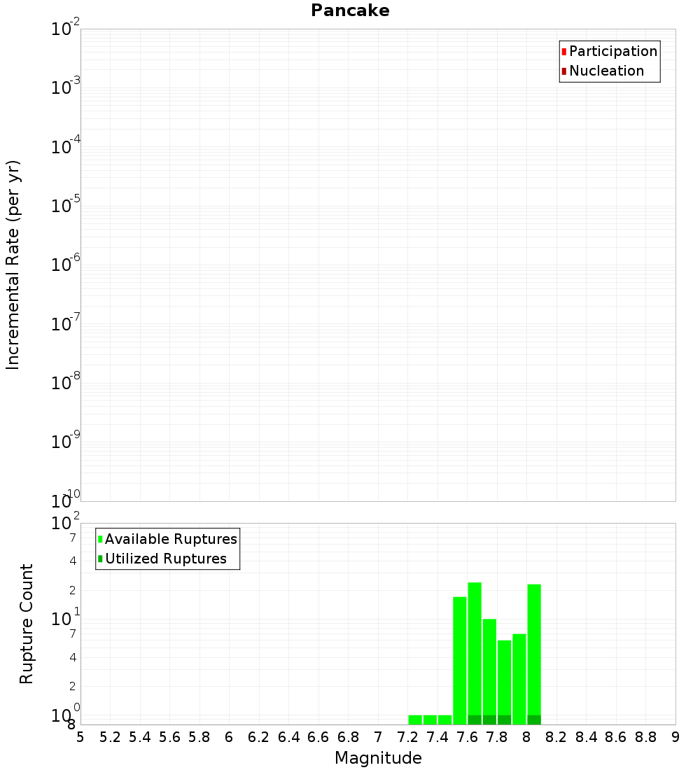The width and height of the screenshot is (700, 770).
Task: Click the x-axis tick label 6.8
Action: 348,737
